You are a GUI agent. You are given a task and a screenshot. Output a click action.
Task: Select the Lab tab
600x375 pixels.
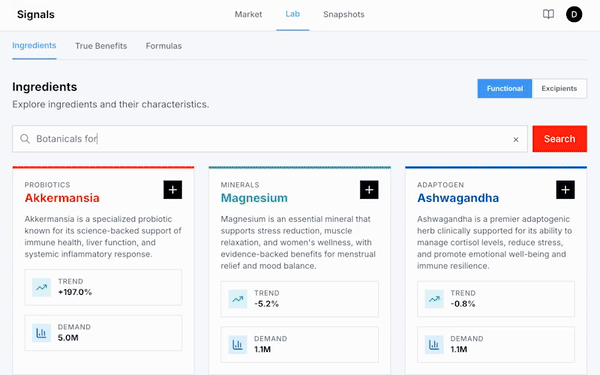[x=293, y=14]
